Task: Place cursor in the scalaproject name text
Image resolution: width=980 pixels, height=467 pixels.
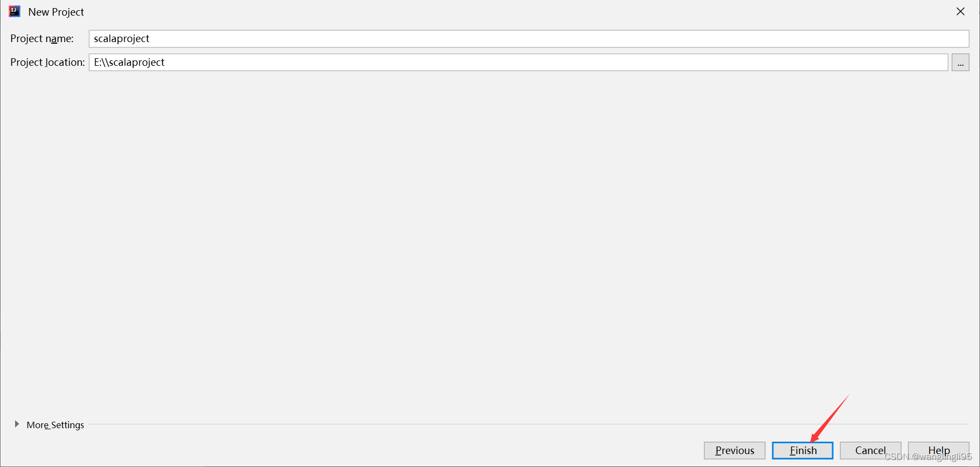Action: (121, 39)
